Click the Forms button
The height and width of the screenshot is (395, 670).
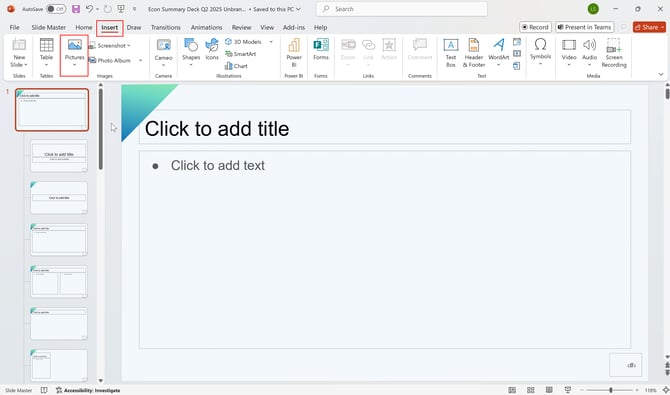pyautogui.click(x=321, y=50)
